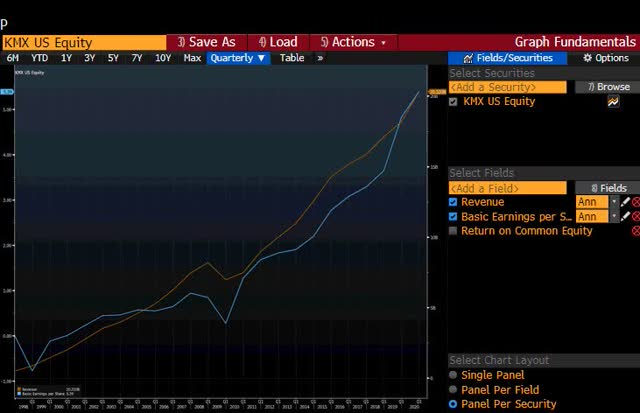Edit the Revenue field with pencil icon
640x413 pixels.
[x=625, y=202]
